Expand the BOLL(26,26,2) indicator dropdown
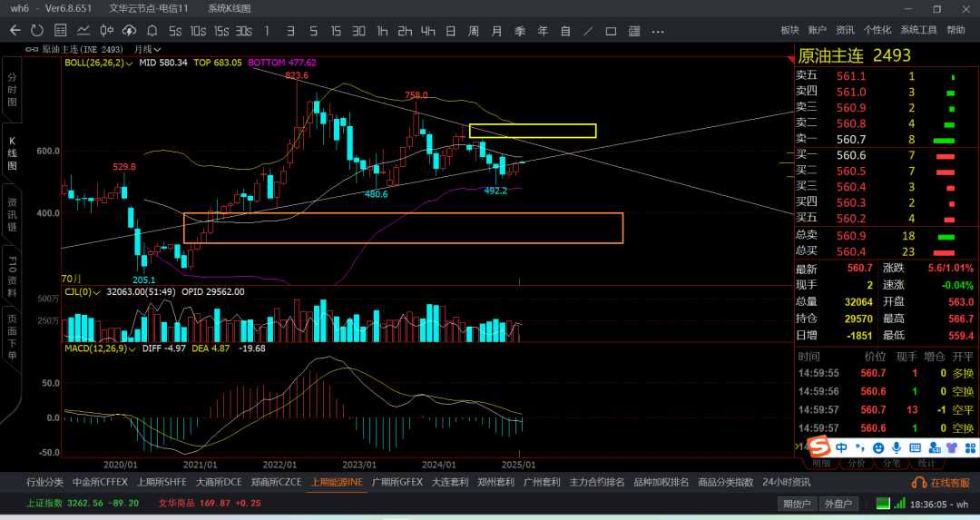The image size is (980, 520). (99, 63)
